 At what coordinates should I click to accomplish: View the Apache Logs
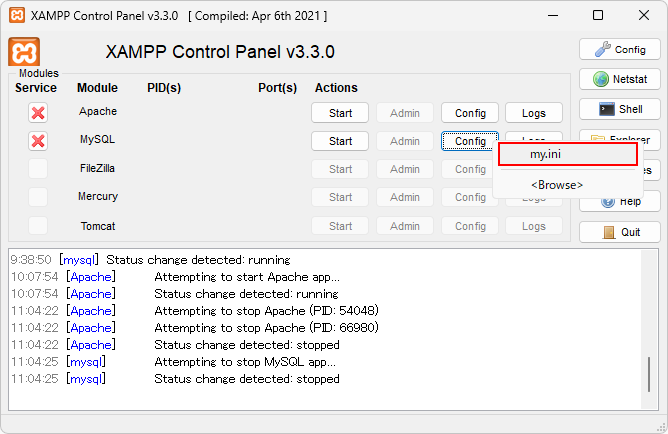point(534,113)
